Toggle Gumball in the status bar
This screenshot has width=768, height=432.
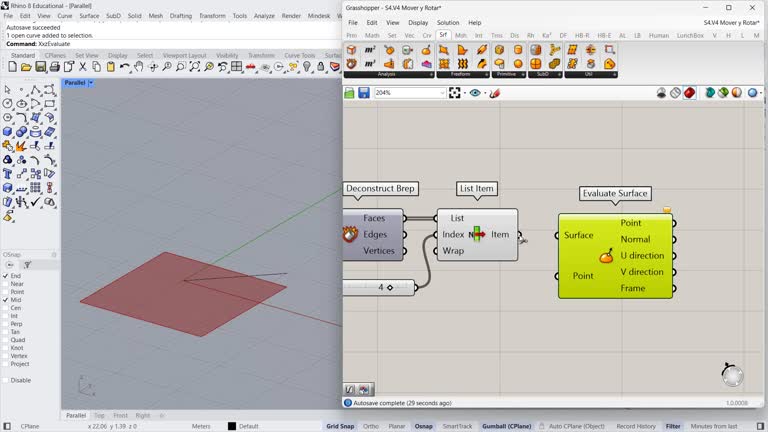(x=508, y=426)
